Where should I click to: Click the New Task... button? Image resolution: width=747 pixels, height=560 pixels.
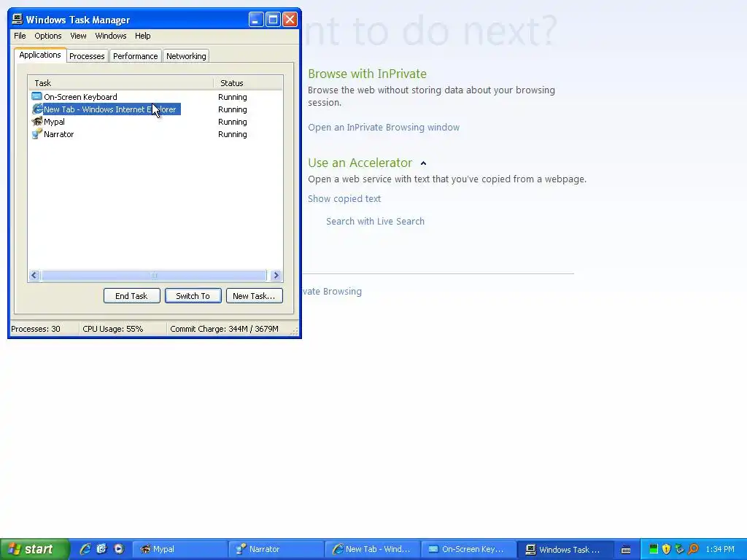point(254,296)
